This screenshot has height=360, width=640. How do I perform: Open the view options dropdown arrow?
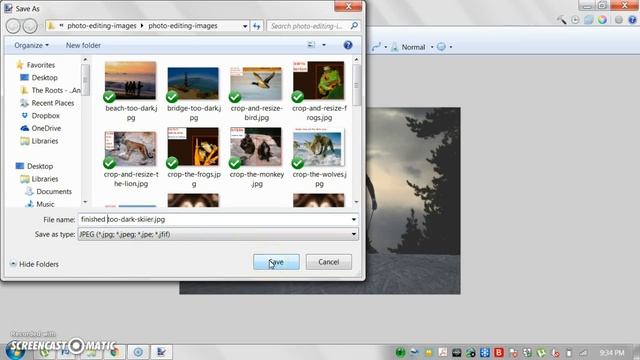coord(324,45)
